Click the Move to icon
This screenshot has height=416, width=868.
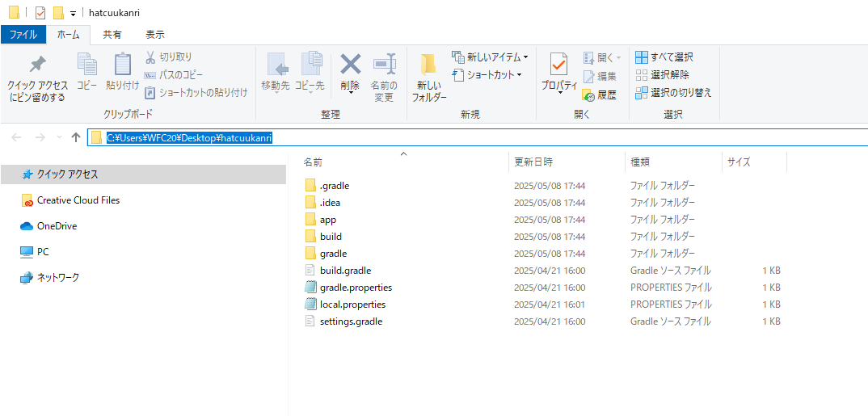pyautogui.click(x=277, y=65)
